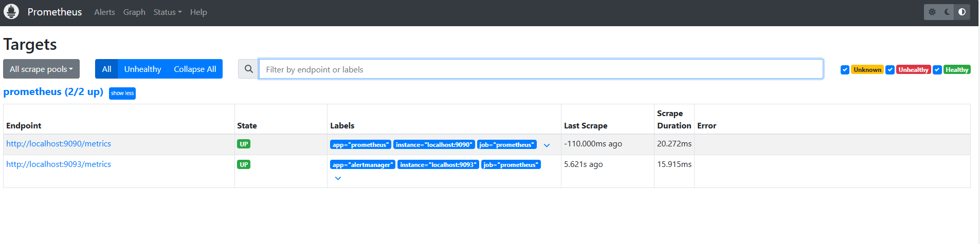Click the Targets page heading
The width and height of the screenshot is (980, 244).
point(30,44)
